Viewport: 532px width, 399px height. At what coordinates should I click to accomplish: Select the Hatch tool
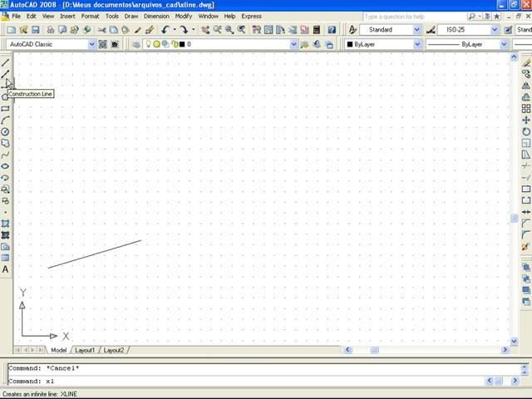(x=6, y=224)
